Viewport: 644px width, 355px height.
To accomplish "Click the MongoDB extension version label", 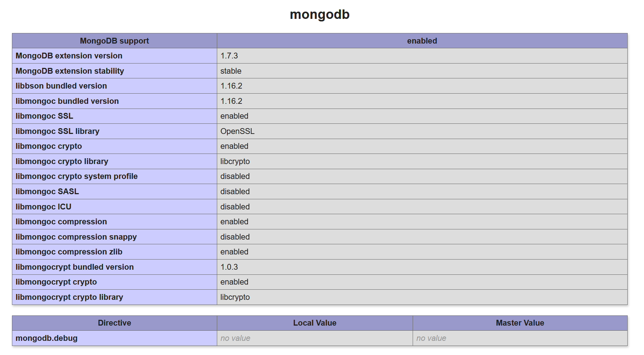I will click(x=69, y=56).
